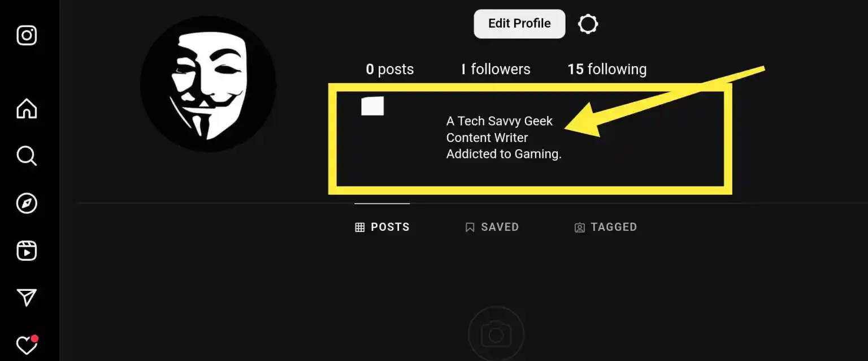868x361 pixels.
Task: Open Messages paper plane icon
Action: [x=27, y=298]
